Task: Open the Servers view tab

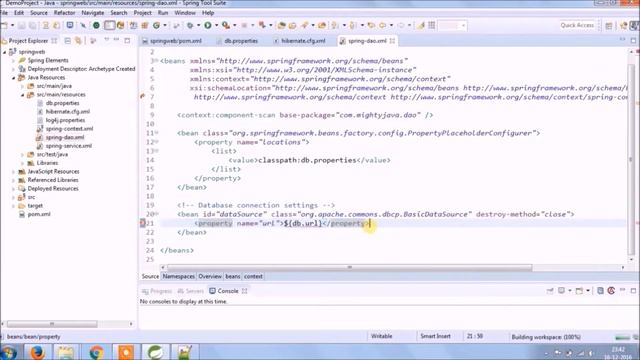Action: pos(191,291)
